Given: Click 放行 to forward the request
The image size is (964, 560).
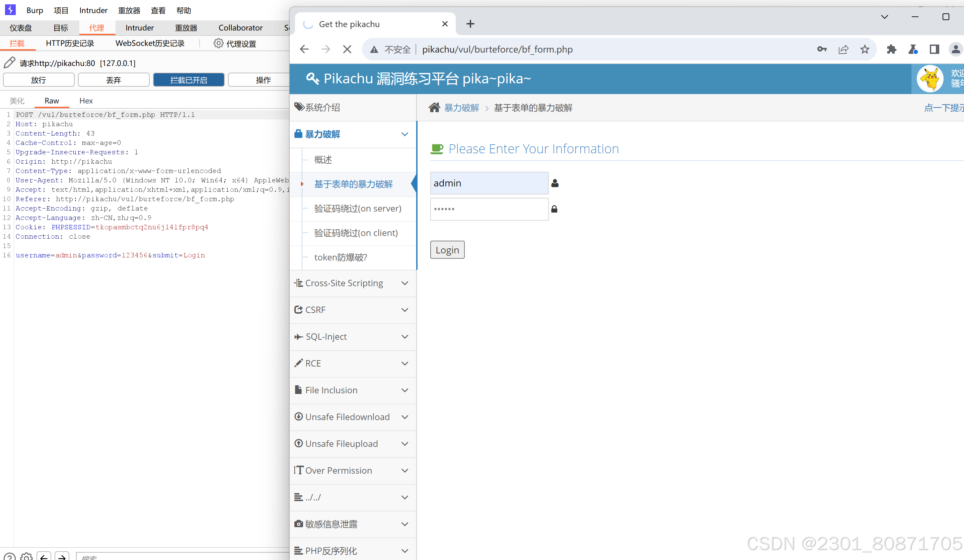Looking at the screenshot, I should [39, 80].
